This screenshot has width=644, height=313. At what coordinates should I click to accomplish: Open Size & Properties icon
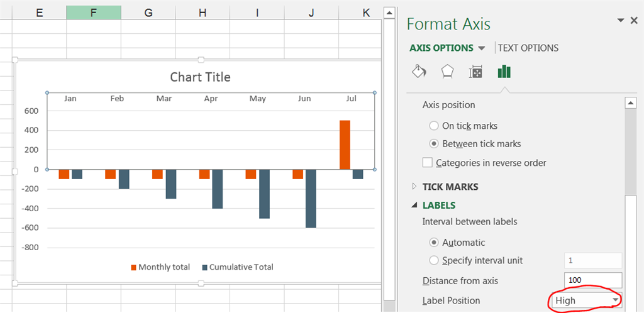pos(475,72)
